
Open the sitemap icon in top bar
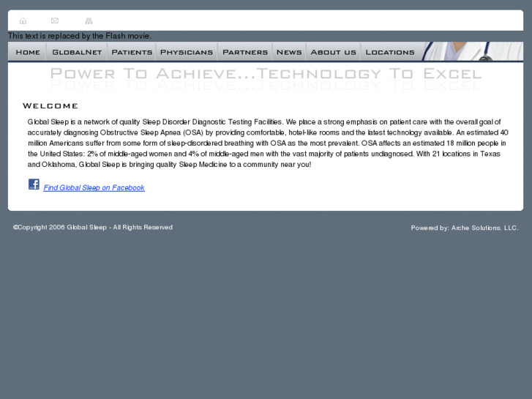[x=89, y=21]
